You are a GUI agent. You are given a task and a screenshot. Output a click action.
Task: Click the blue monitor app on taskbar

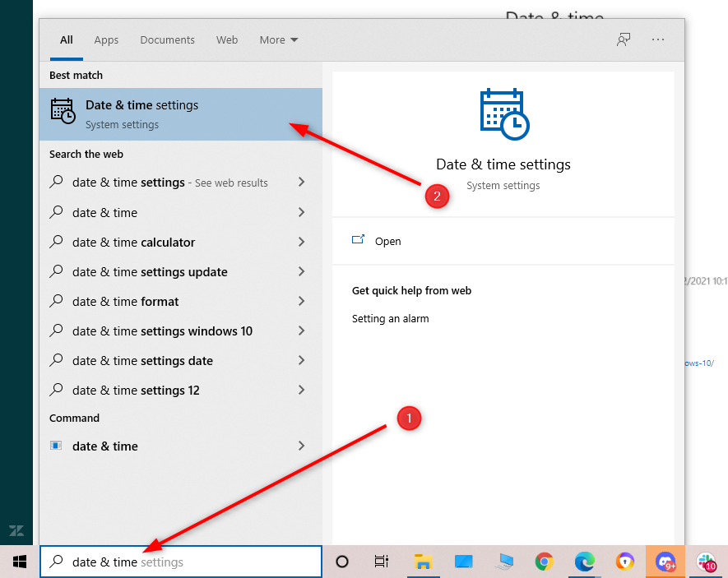click(x=463, y=562)
